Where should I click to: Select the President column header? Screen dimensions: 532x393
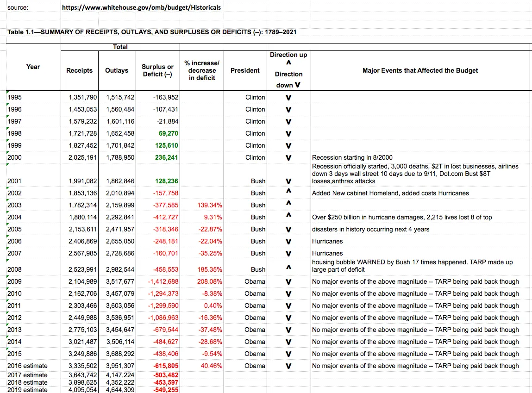[x=245, y=70]
